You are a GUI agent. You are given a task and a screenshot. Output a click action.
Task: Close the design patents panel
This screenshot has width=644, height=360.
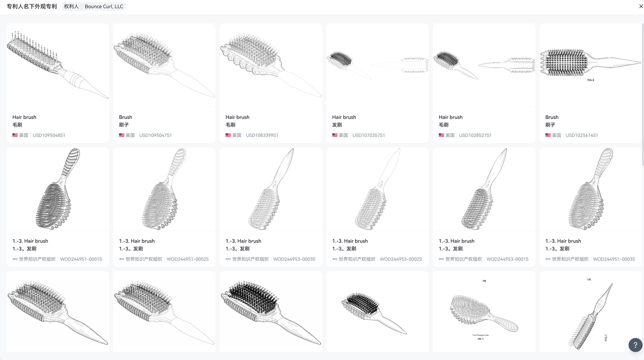point(641,6)
